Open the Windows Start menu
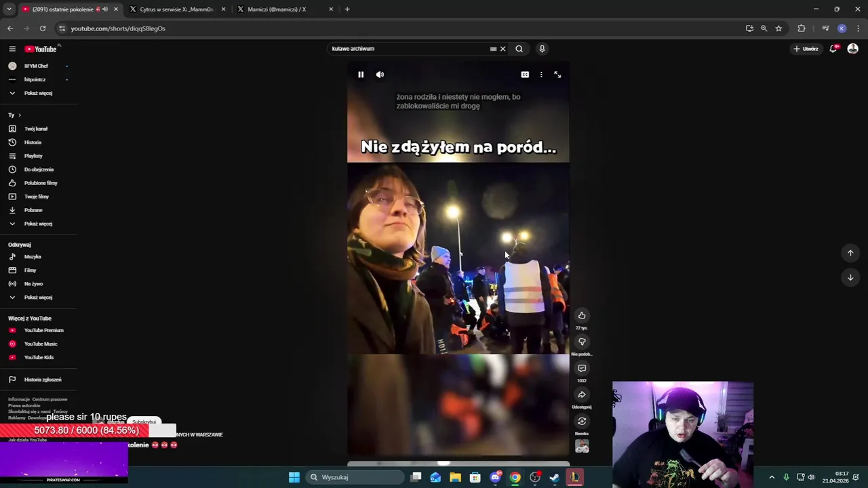This screenshot has width=868, height=488. (294, 477)
